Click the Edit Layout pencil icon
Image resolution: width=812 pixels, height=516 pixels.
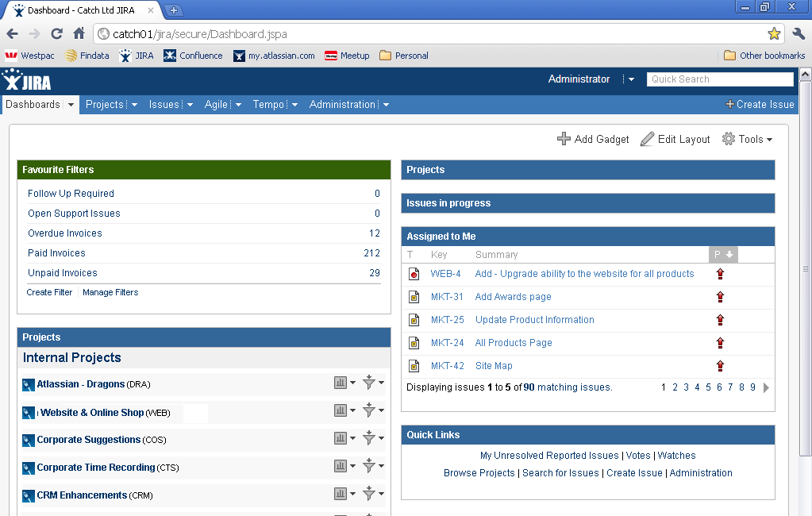tap(647, 139)
